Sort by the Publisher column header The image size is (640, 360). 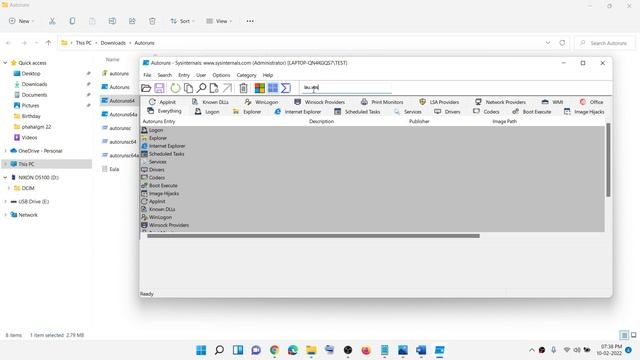point(419,121)
